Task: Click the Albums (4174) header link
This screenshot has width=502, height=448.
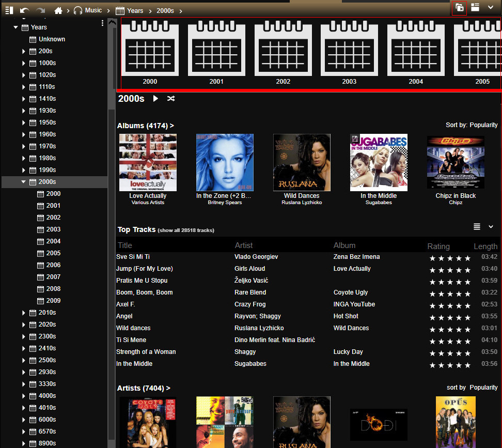Action: click(145, 126)
